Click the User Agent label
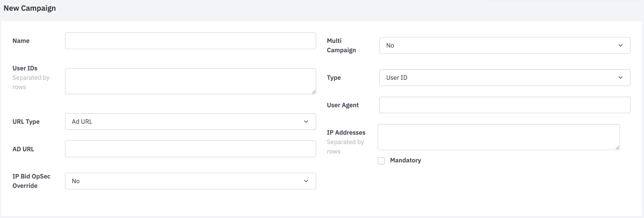This screenshot has width=644, height=218. 343,105
